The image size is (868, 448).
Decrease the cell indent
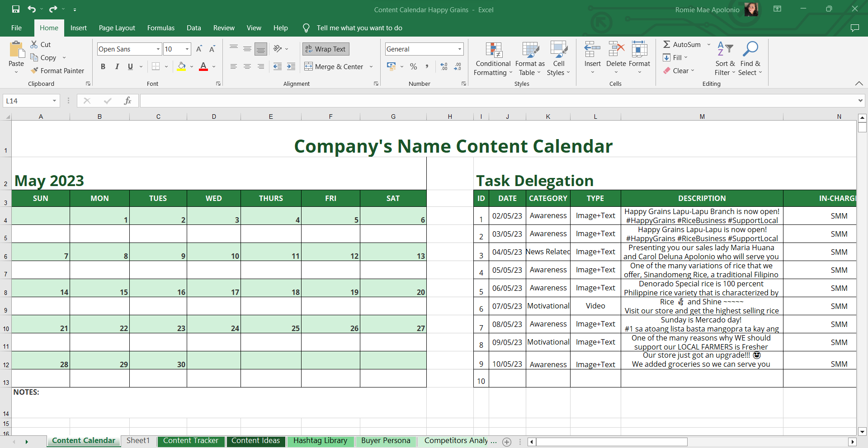click(x=278, y=66)
